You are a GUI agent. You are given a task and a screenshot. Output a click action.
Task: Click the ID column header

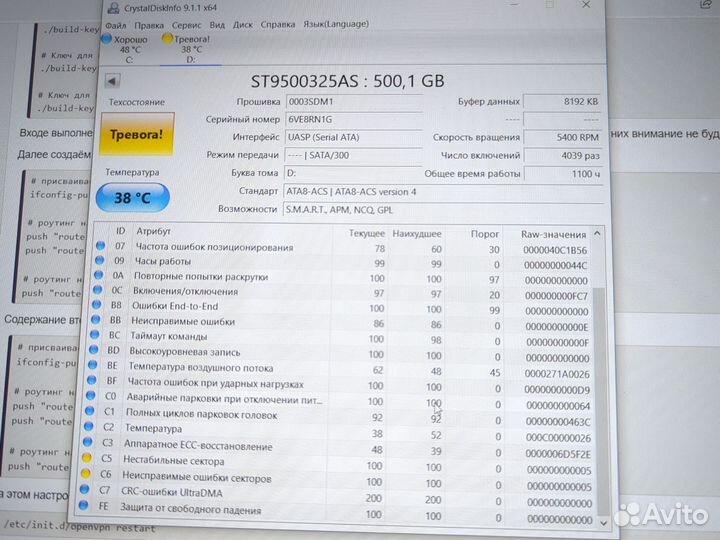120,231
